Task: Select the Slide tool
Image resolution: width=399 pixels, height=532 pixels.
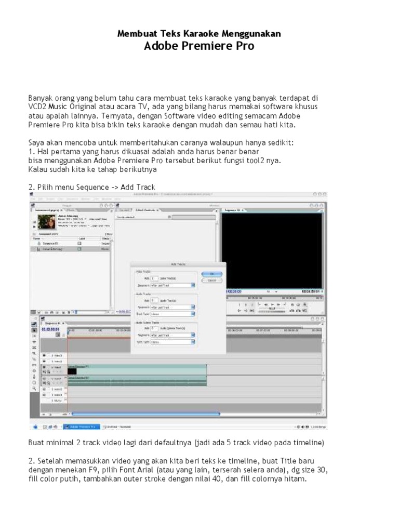Action: point(34,371)
